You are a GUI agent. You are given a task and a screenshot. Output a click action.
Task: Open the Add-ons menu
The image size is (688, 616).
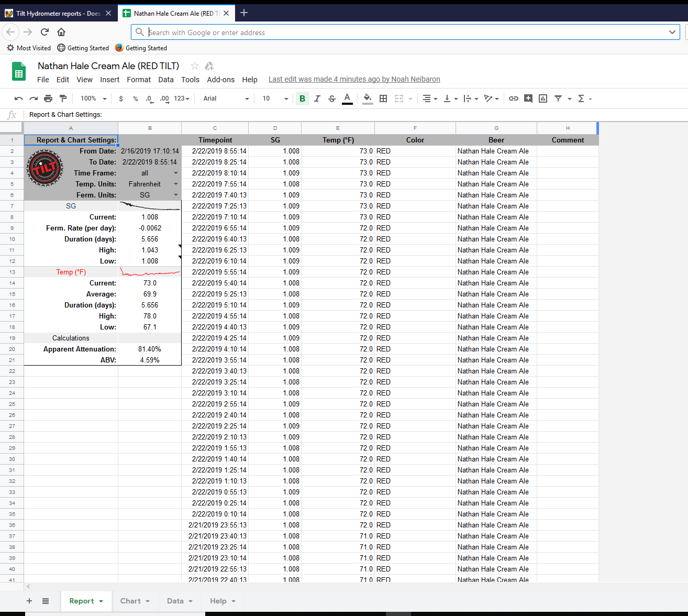click(x=220, y=80)
